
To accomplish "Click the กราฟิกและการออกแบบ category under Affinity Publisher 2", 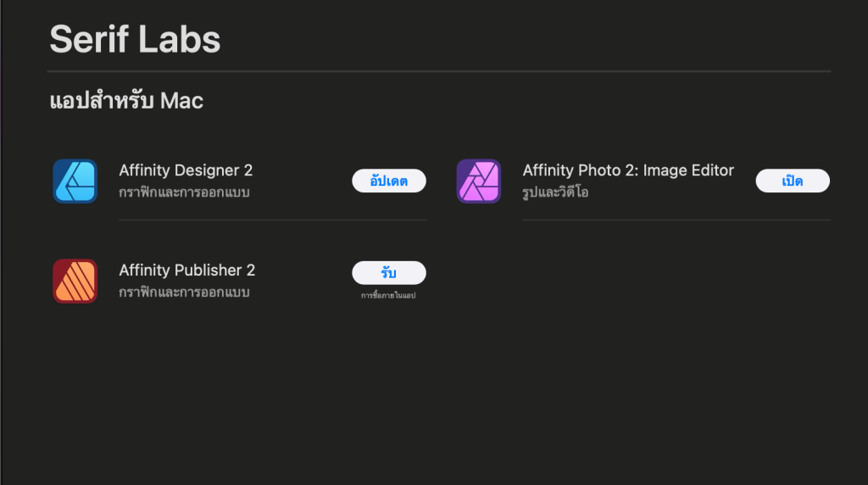I will pos(184,293).
